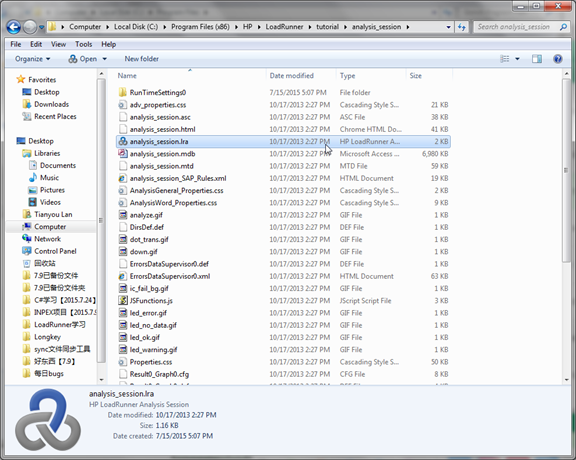Click the blue Help question mark icon
Screen dimensions: 576x460
coord(558,59)
